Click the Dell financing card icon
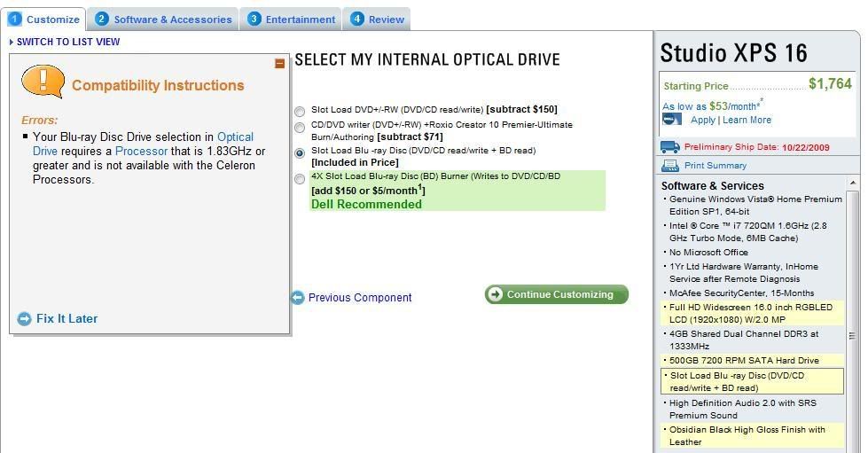Screen dimensions: 868x453 672,119
